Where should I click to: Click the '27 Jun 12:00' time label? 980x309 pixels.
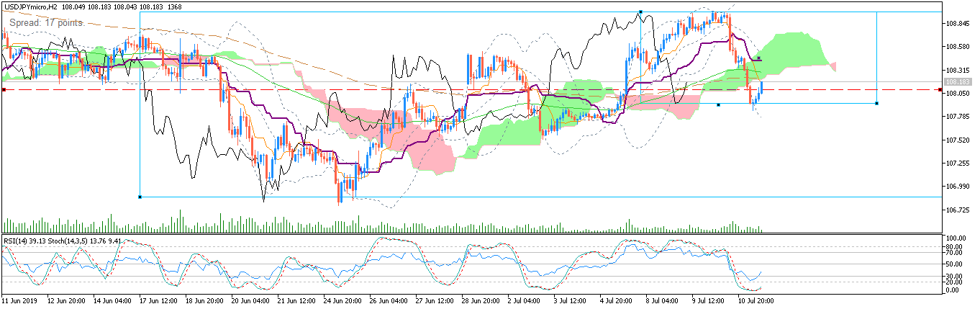click(x=433, y=300)
